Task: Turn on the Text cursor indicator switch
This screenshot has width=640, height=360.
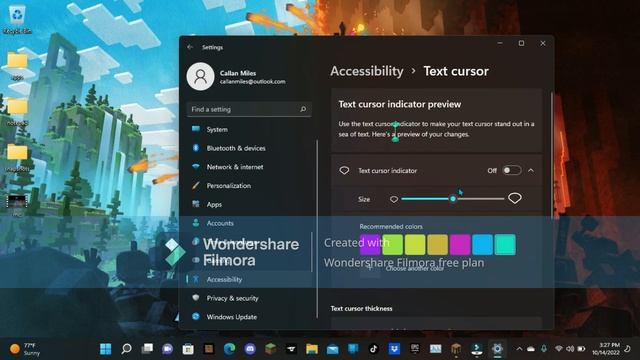Action: pyautogui.click(x=511, y=170)
